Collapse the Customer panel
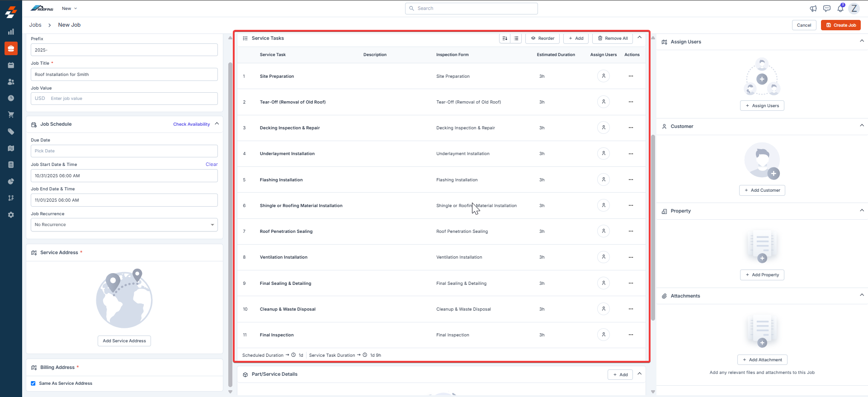The height and width of the screenshot is (397, 868). pyautogui.click(x=862, y=125)
